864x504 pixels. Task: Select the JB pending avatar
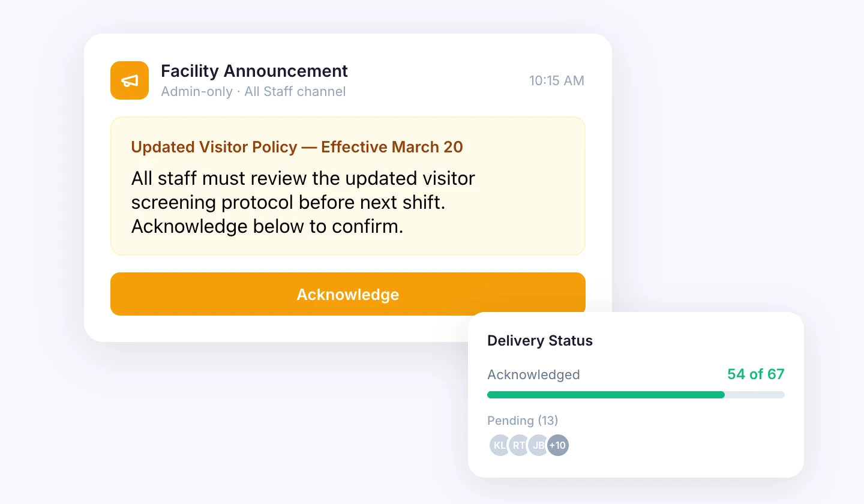[x=538, y=445]
